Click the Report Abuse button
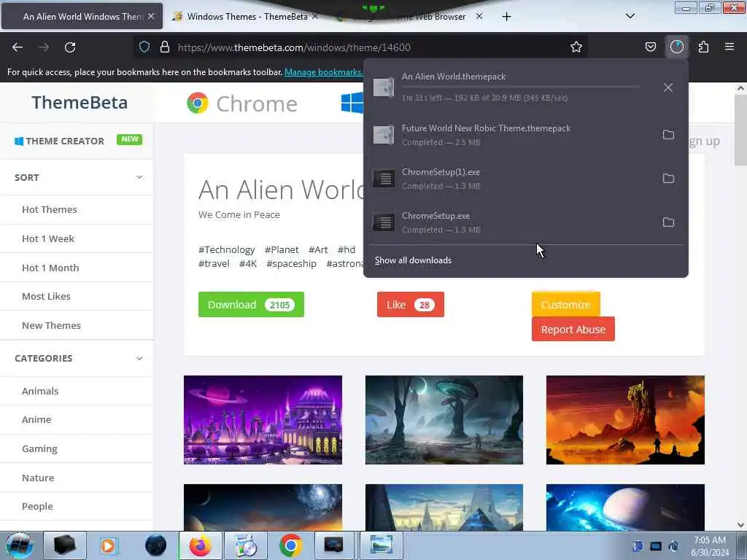Image resolution: width=747 pixels, height=560 pixels. (573, 330)
